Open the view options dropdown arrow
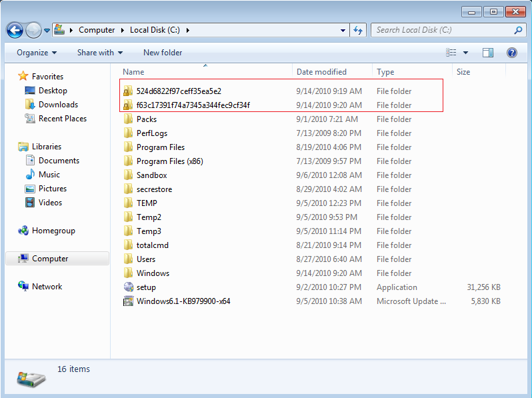532x398 pixels. tap(465, 53)
